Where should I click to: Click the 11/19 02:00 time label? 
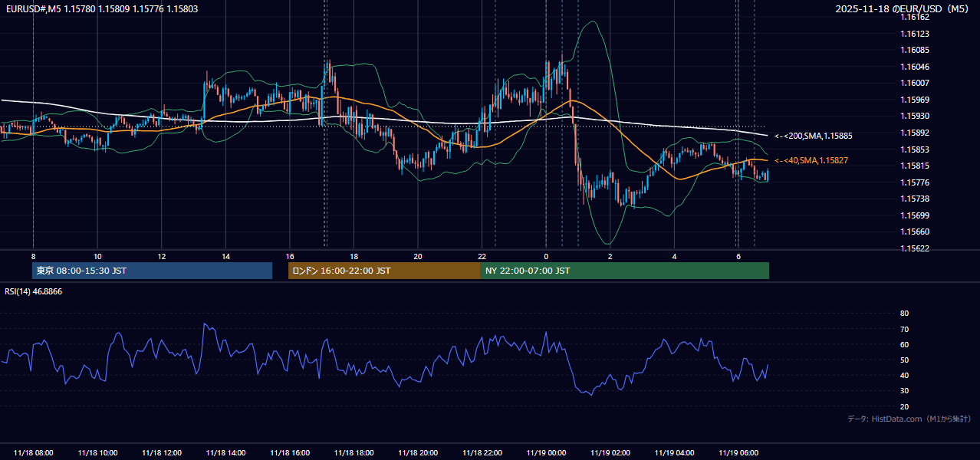[610, 452]
